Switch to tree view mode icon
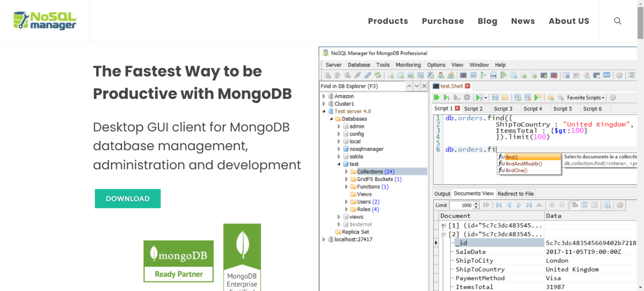 point(575,205)
